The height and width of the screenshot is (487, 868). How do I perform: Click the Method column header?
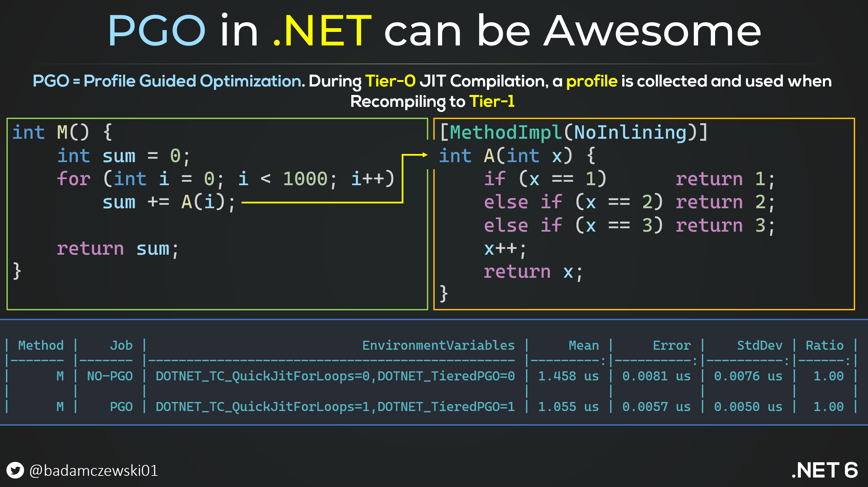click(41, 345)
